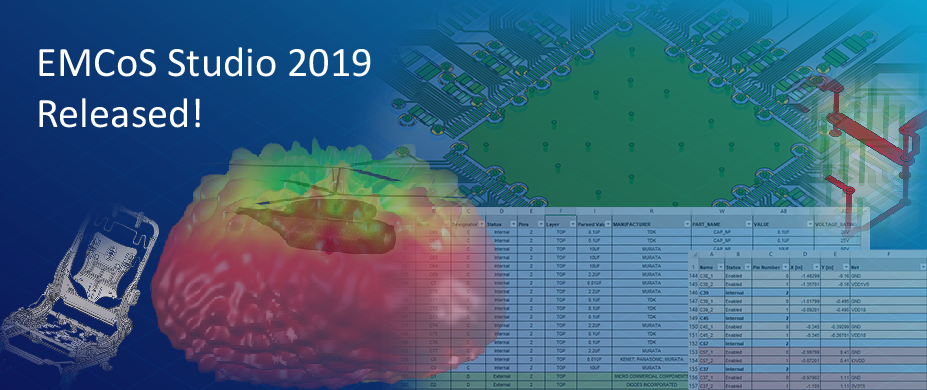The height and width of the screenshot is (390, 927).
Task: Click the EMCoS Studio 2019 headline
Action: [204, 64]
